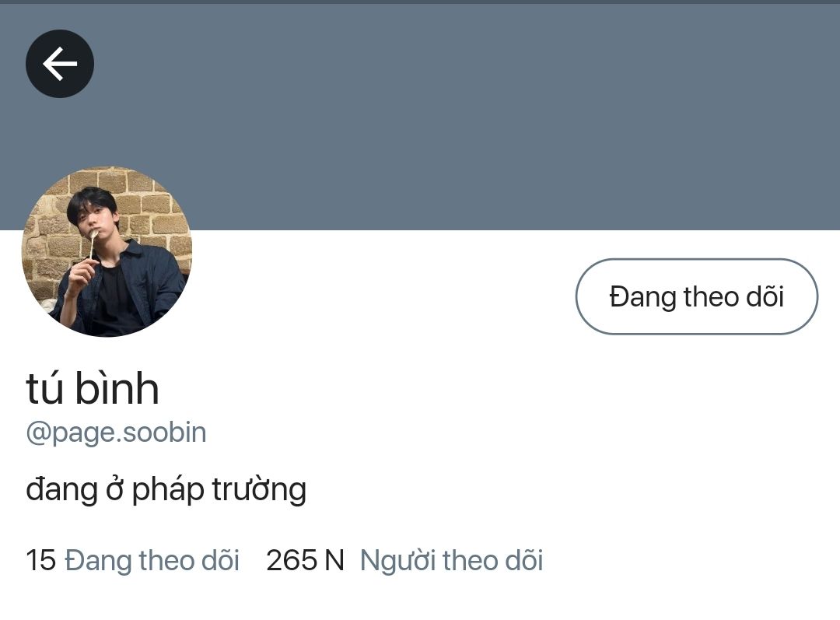Open the profile picture of tú bình
Screen dimensions: 840x620
107,251
